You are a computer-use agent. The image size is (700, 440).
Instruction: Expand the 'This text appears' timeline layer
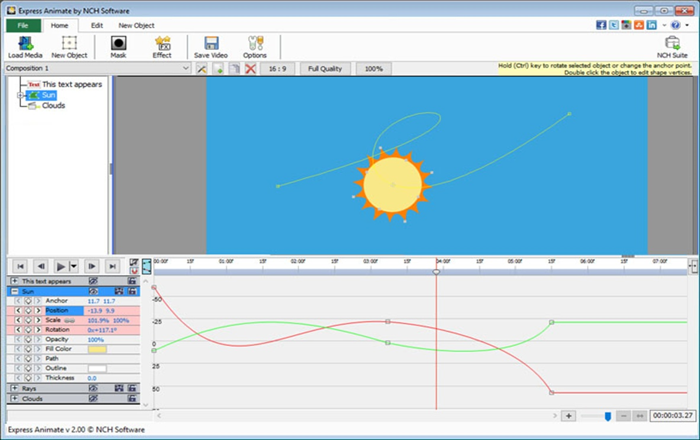click(14, 281)
